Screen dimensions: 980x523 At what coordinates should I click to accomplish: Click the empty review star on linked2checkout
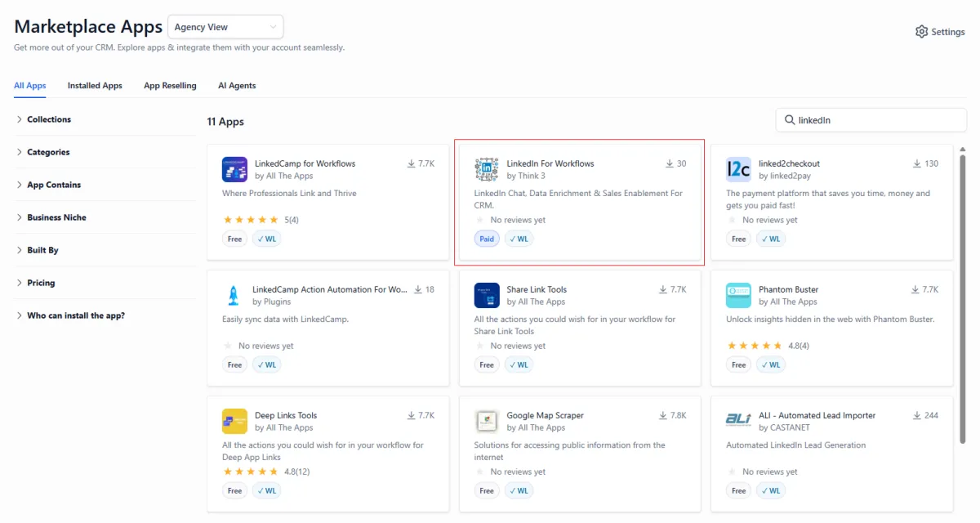pos(732,220)
